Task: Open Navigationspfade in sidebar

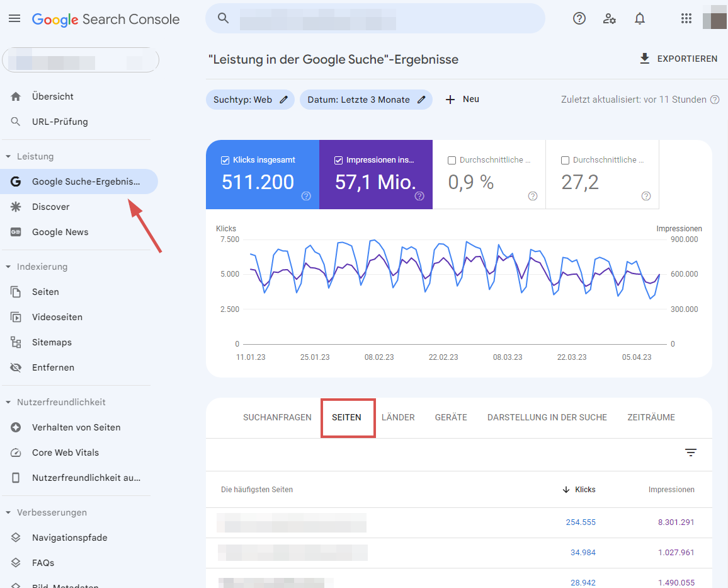Action: click(x=70, y=538)
